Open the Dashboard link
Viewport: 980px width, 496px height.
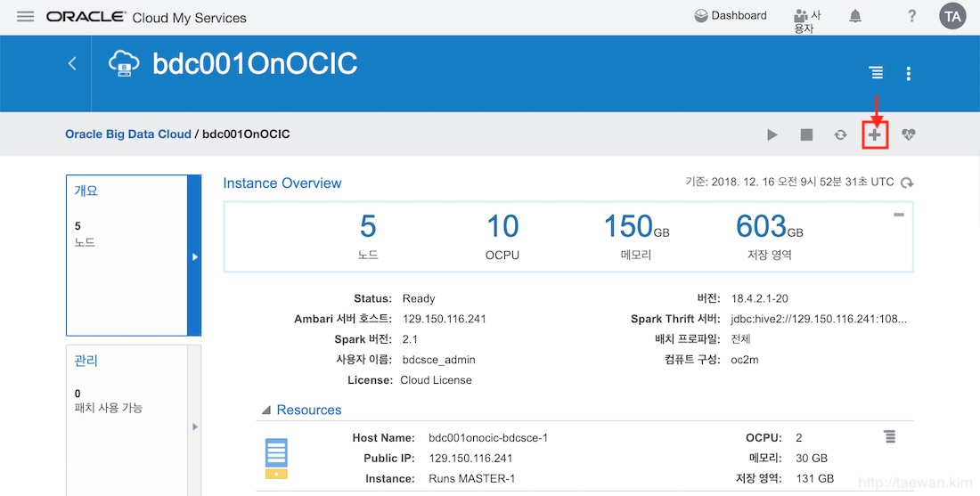coord(731,16)
